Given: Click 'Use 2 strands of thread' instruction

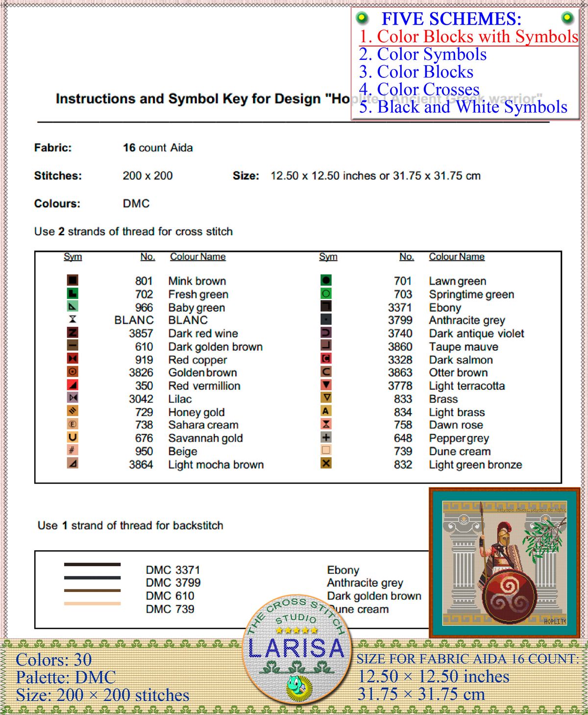Looking at the screenshot, I should click(133, 232).
